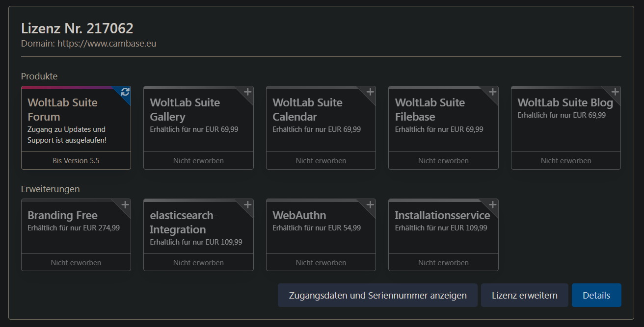Click 'Bis Version 5.5' footer on Forum card
Screen dimensions: 644x327
(x=76, y=161)
